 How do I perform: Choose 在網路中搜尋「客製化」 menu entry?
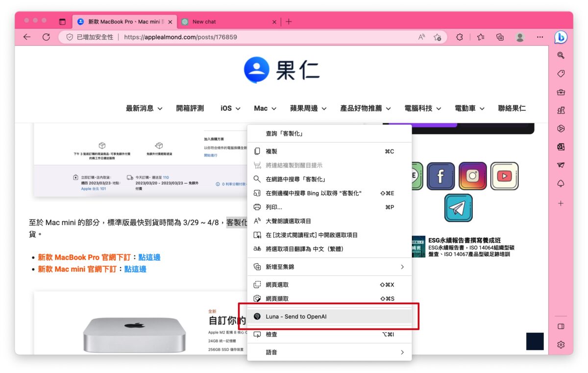click(x=329, y=179)
